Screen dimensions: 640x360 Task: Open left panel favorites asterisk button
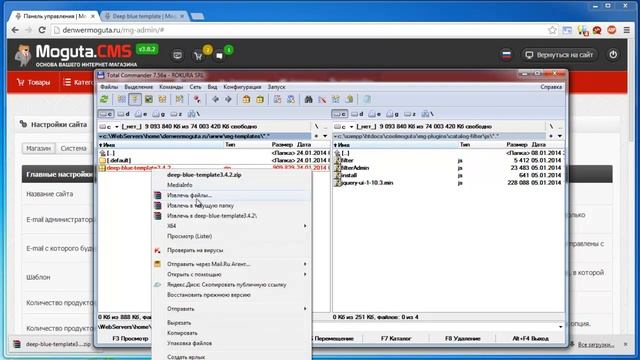(x=316, y=136)
